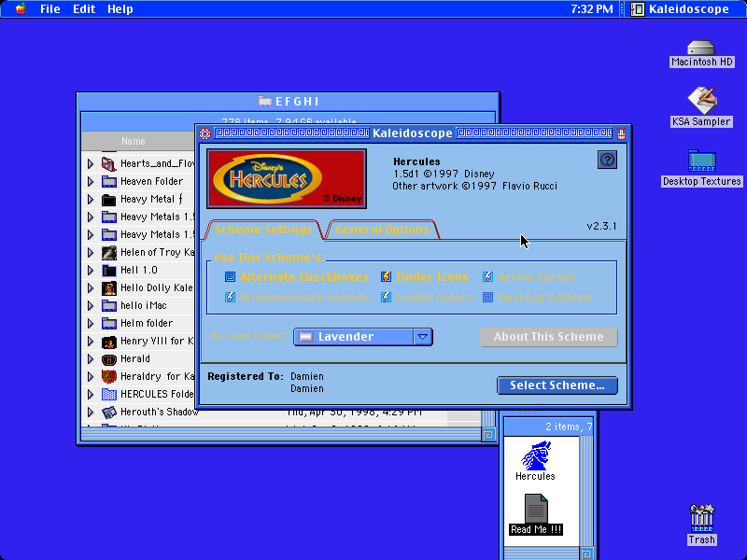The height and width of the screenshot is (560, 747).
Task: Click the black Heavy Metal ƒ folder icon
Action: point(109,200)
